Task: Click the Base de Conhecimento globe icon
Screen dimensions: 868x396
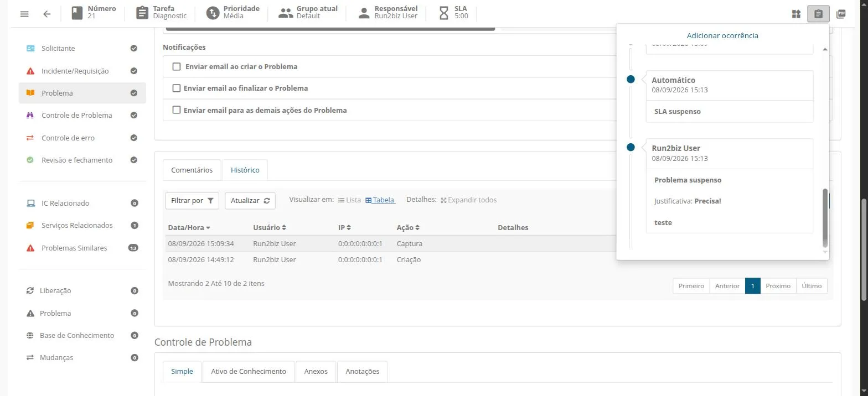Action: (x=30, y=335)
